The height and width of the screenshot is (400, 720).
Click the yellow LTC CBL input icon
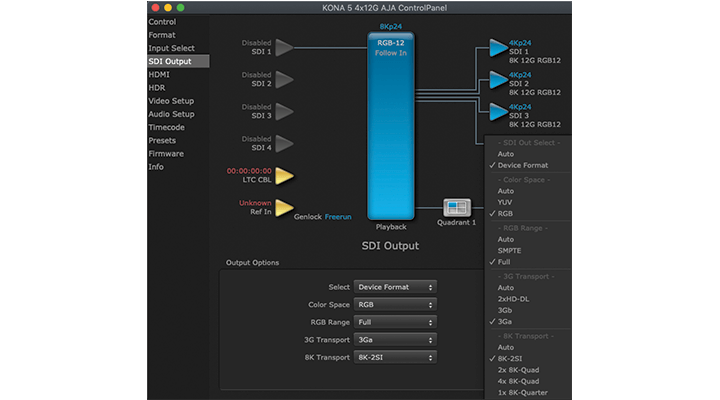(x=284, y=176)
